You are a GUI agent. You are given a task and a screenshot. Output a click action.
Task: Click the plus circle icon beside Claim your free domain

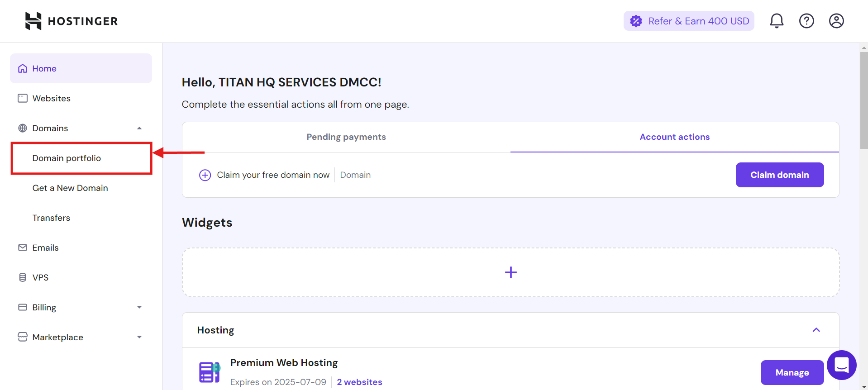pos(205,175)
